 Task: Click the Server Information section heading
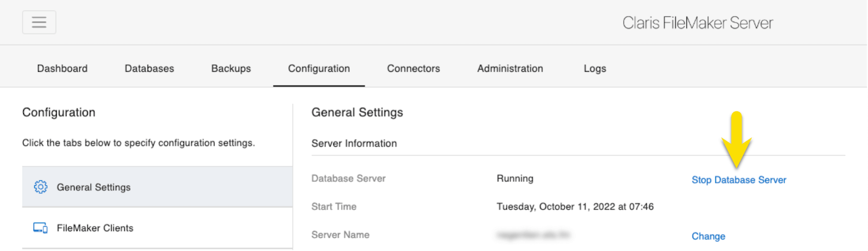[x=354, y=143]
